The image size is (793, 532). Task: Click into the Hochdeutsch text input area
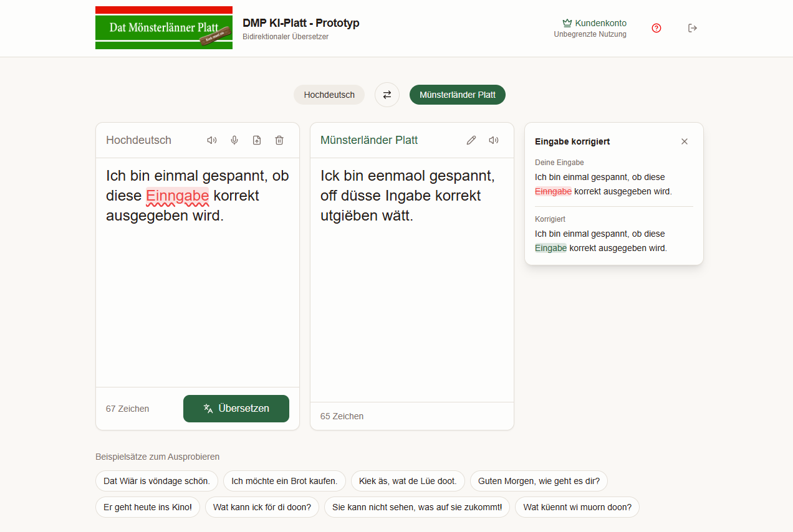click(198, 272)
